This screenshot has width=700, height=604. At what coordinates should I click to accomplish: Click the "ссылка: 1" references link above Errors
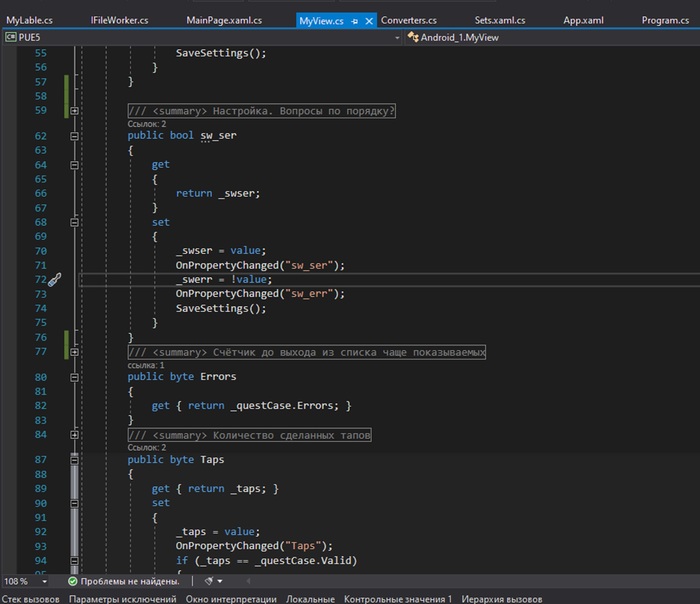click(x=146, y=365)
